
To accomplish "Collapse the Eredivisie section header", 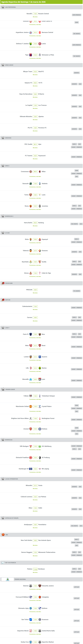I will [x=41, y=138].
